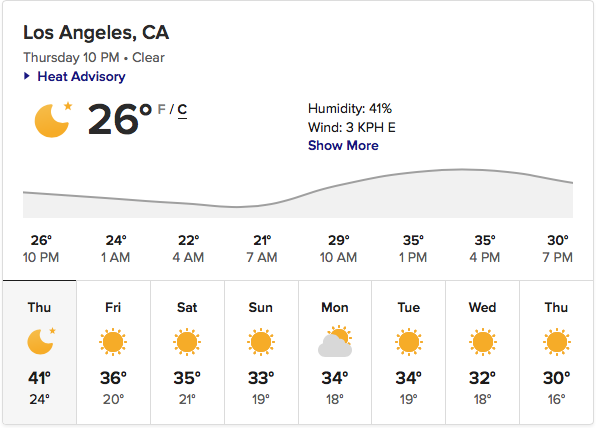Click the 4 PM hourly temperature entry
This screenshot has height=428, width=596.
click(x=485, y=249)
